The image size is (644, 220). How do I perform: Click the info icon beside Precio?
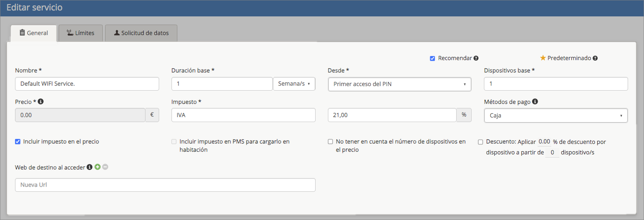(40, 102)
